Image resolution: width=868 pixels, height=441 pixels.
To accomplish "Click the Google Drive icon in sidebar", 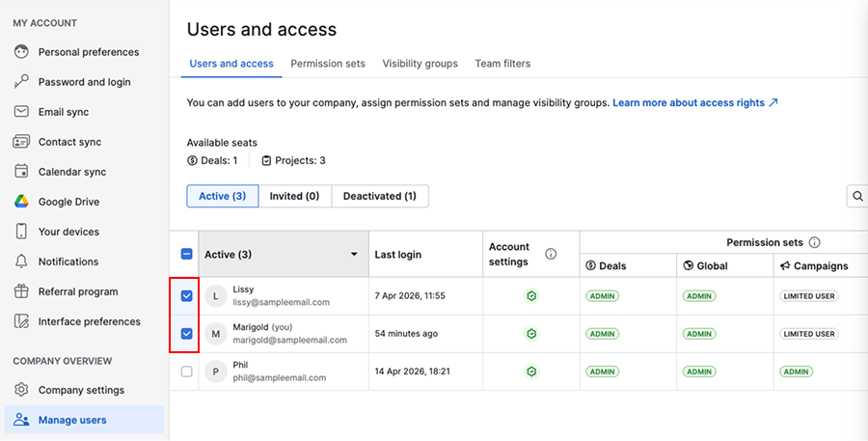I will (21, 202).
